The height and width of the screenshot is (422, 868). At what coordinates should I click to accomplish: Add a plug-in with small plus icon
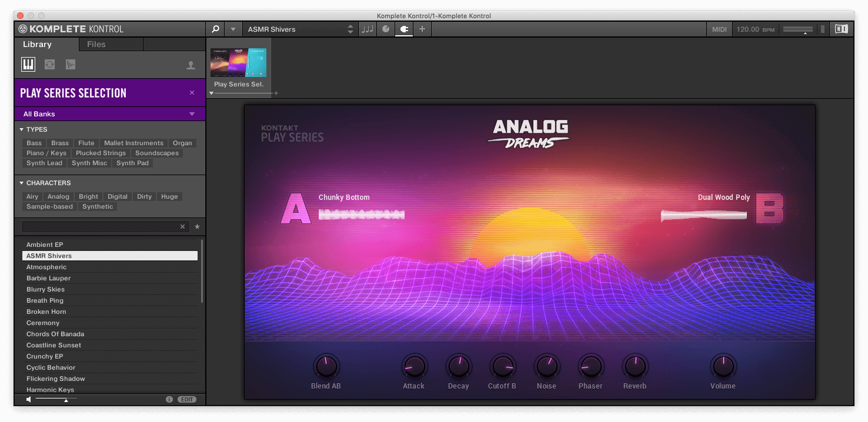click(276, 93)
